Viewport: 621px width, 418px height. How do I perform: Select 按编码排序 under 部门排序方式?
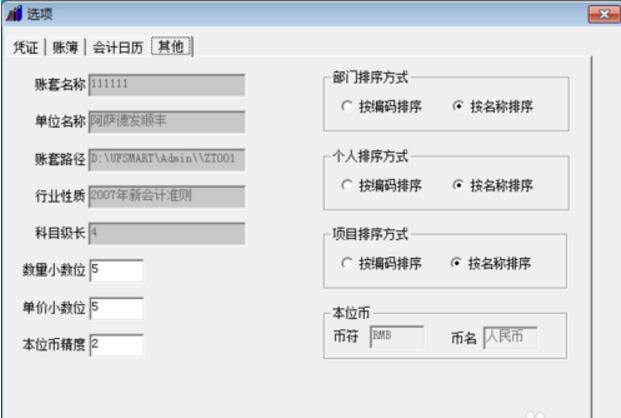pyautogui.click(x=346, y=106)
